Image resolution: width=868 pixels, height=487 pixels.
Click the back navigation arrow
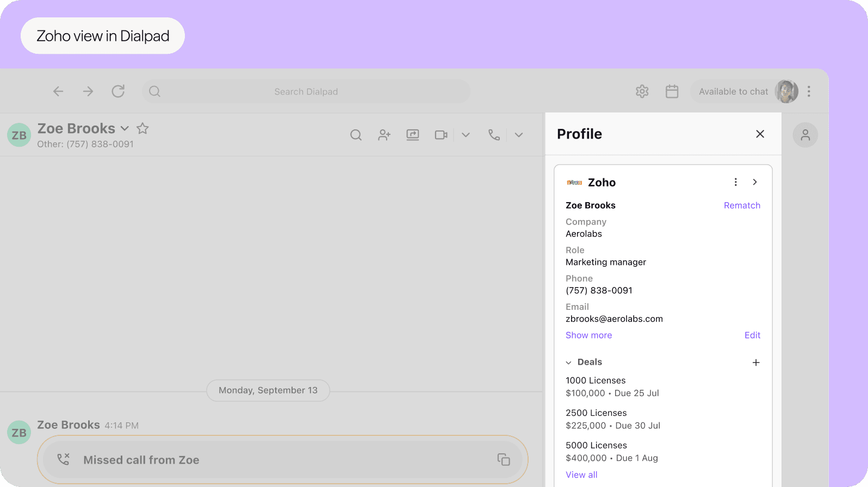(x=58, y=91)
